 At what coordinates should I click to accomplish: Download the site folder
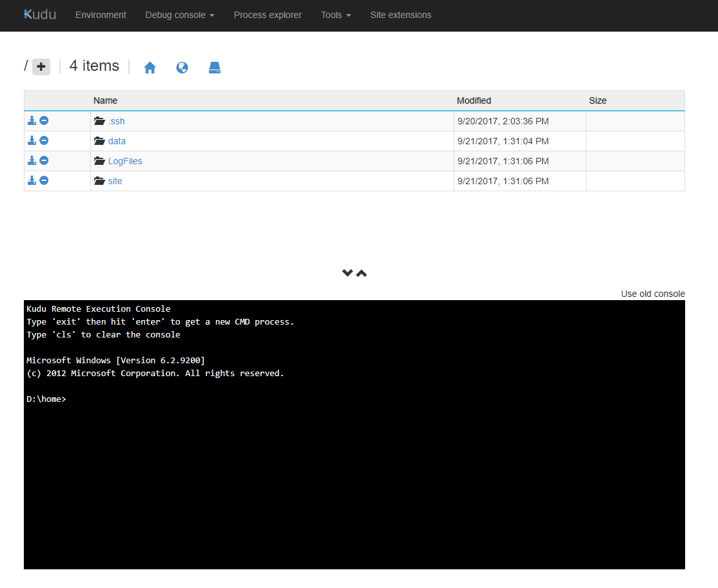click(x=32, y=180)
